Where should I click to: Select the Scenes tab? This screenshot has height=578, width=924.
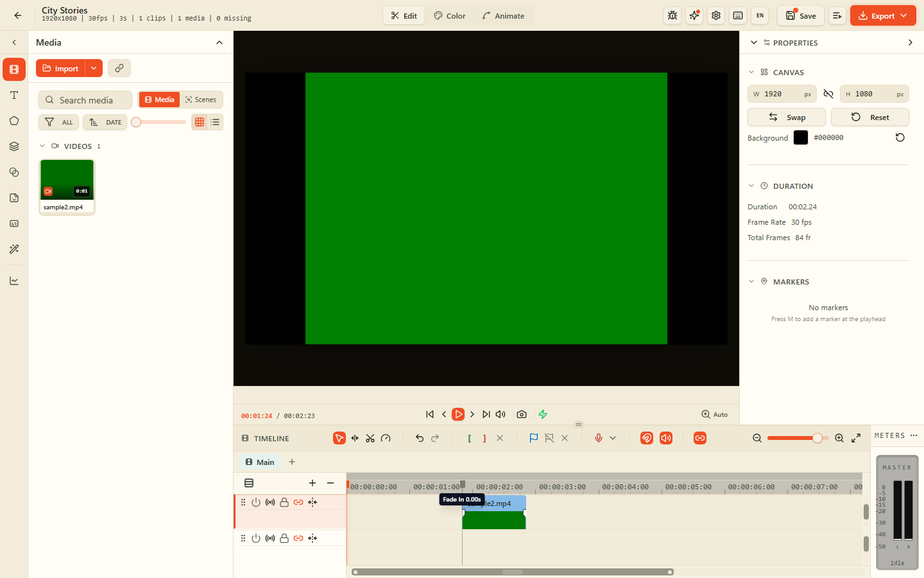(x=201, y=100)
